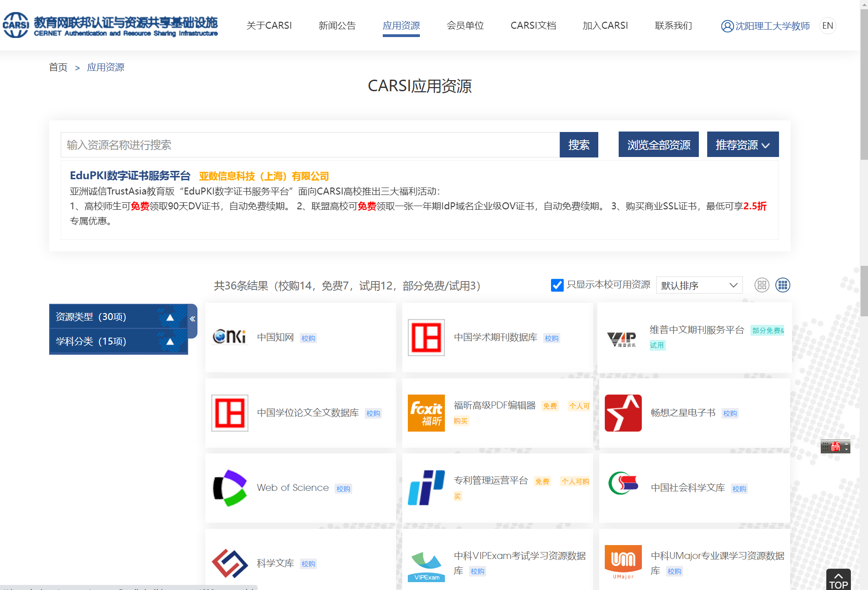Viewport: 868px width, 590px height.
Task: Open 中国社会科学文库 logo icon
Action: point(623,483)
